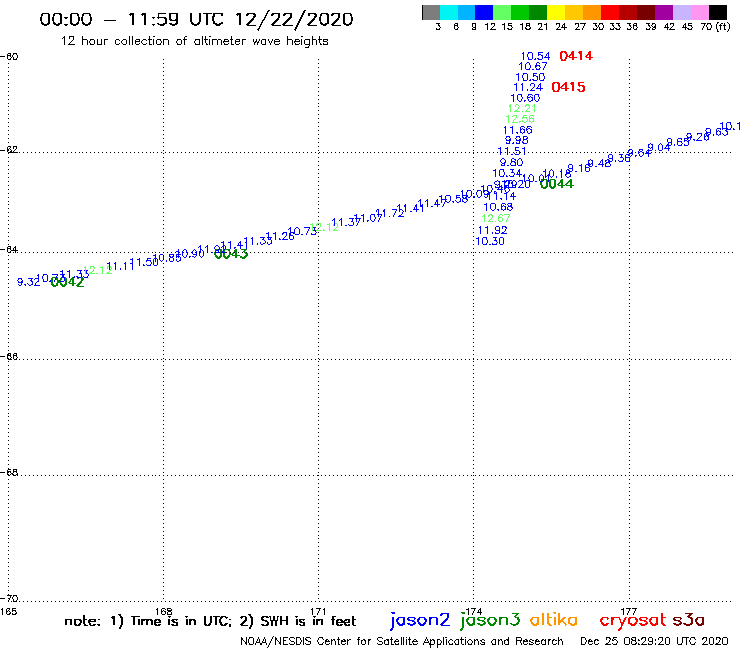Click the purple swatch in the color legend
The height and width of the screenshot is (650, 740).
pos(664,13)
